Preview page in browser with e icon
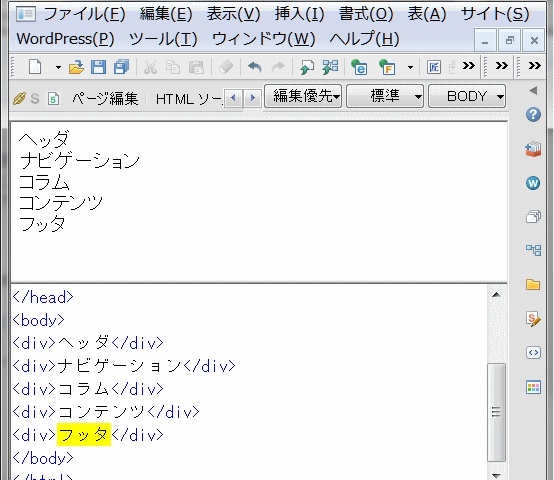 click(359, 67)
